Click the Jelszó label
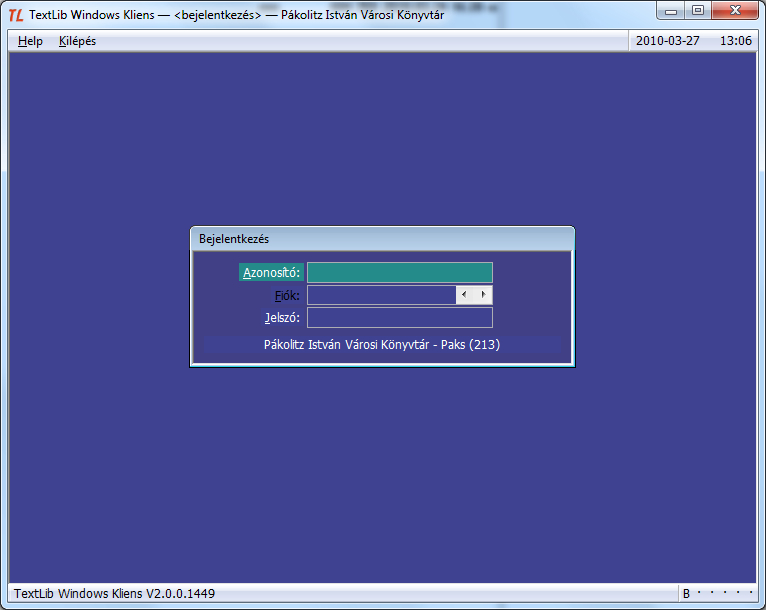Screen dimensions: 766x610 [282, 318]
